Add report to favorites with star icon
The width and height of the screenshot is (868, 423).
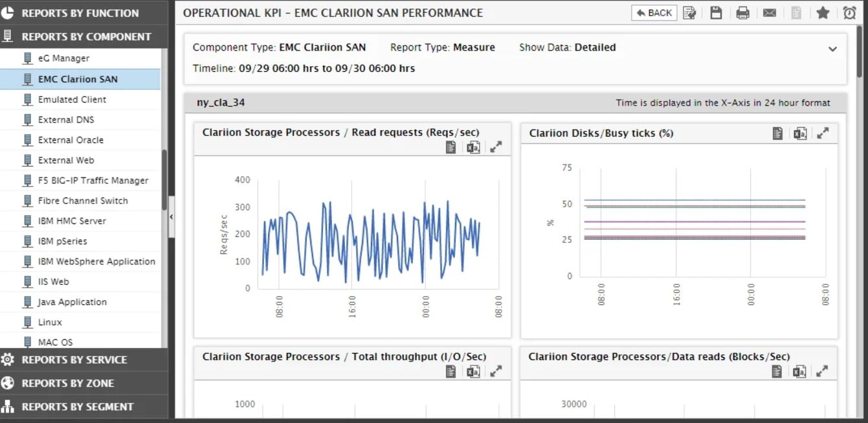pos(823,12)
